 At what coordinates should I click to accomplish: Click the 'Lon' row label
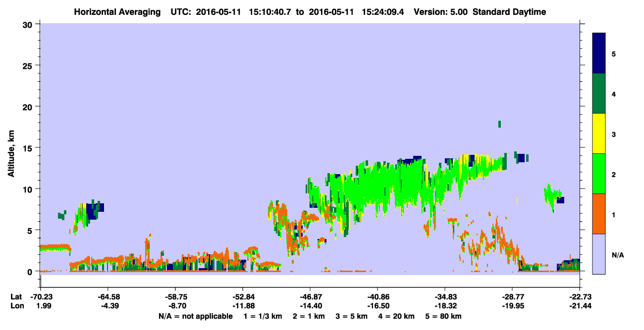coord(16,306)
